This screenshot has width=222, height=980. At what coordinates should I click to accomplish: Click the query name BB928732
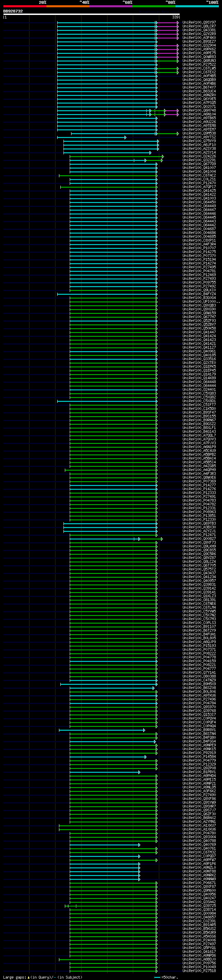click(x=13, y=11)
